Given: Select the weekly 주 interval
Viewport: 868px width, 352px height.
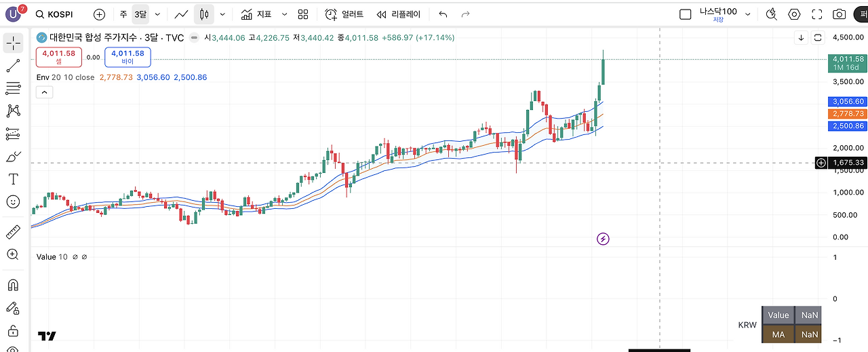Looking at the screenshot, I should [123, 14].
